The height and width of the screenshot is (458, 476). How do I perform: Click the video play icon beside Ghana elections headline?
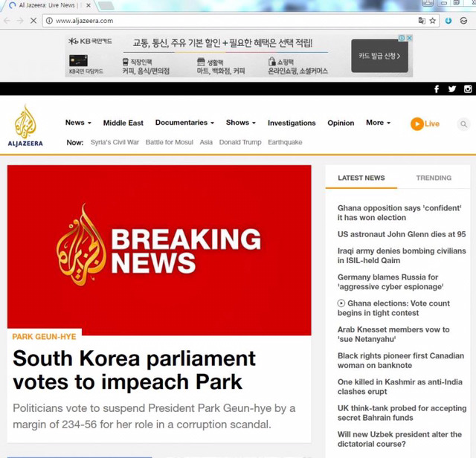[341, 303]
